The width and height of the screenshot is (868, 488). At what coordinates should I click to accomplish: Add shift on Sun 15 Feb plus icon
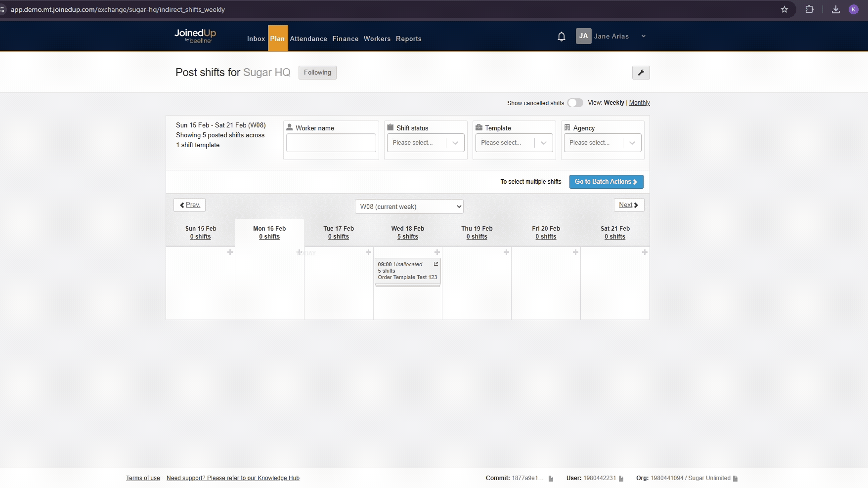(x=230, y=252)
